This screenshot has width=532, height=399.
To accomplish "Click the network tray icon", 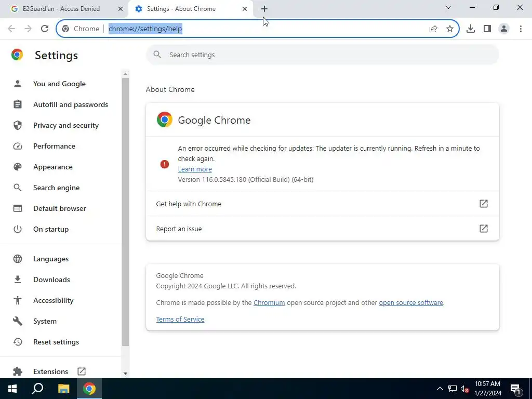I will pyautogui.click(x=453, y=389).
